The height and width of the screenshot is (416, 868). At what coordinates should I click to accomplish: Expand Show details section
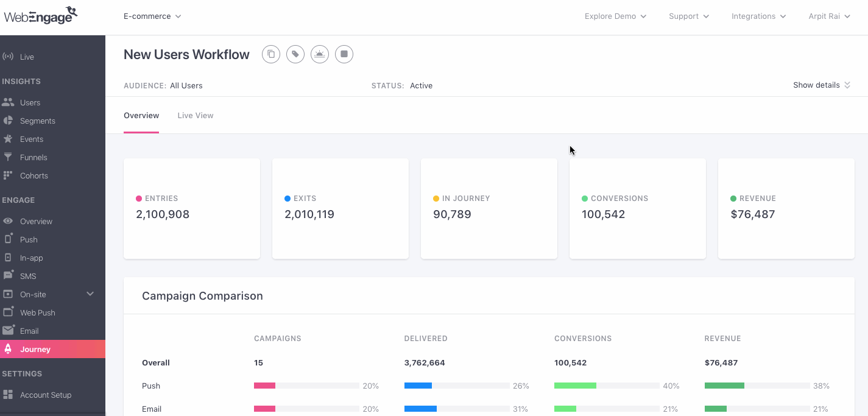pos(821,85)
